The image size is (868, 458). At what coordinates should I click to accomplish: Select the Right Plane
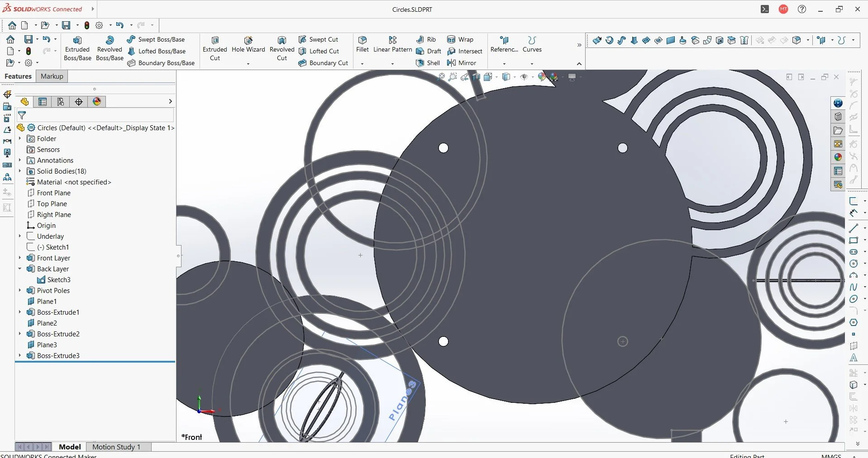[x=49, y=215]
